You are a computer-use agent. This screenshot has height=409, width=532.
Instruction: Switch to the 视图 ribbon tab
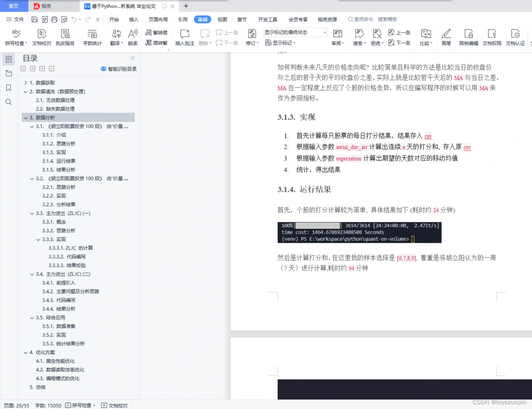tap(222, 19)
